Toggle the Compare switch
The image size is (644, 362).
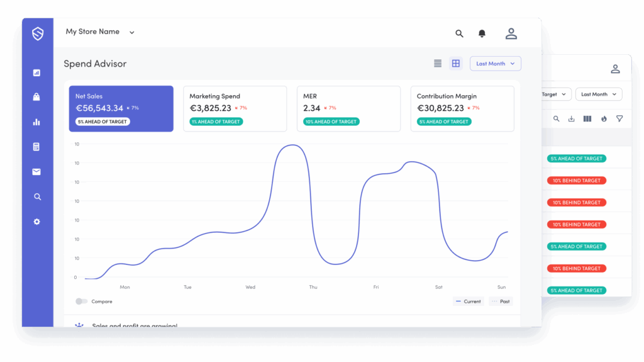82,302
